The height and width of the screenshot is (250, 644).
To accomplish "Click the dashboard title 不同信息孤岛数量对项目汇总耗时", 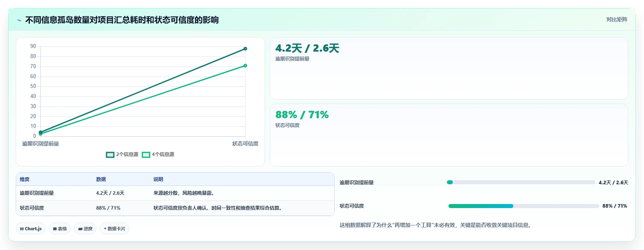I will (122, 20).
